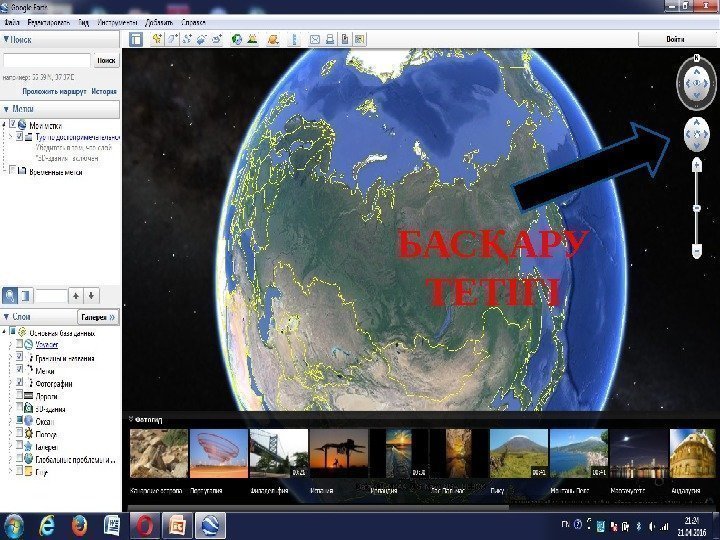The image size is (720, 540).
Task: Open the Инструменты menu
Action: (117, 22)
